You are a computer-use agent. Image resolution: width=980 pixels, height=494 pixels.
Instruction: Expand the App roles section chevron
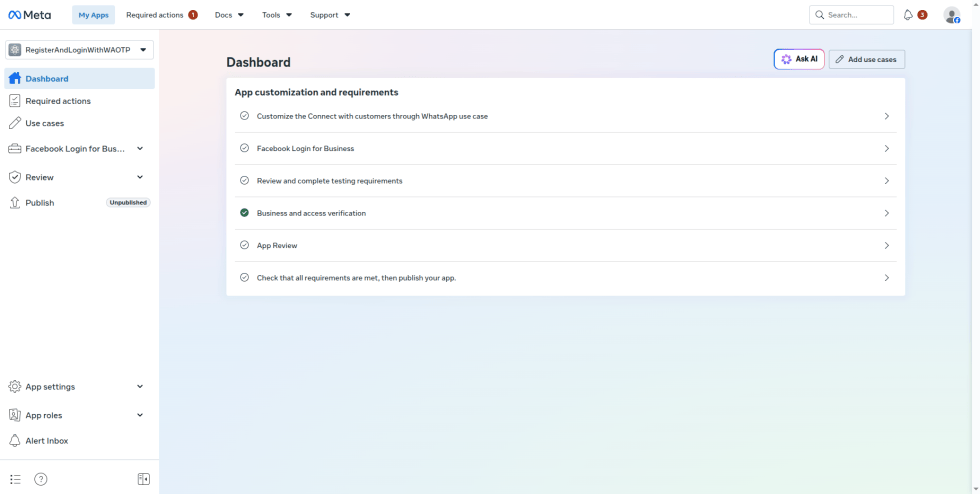[140, 415]
